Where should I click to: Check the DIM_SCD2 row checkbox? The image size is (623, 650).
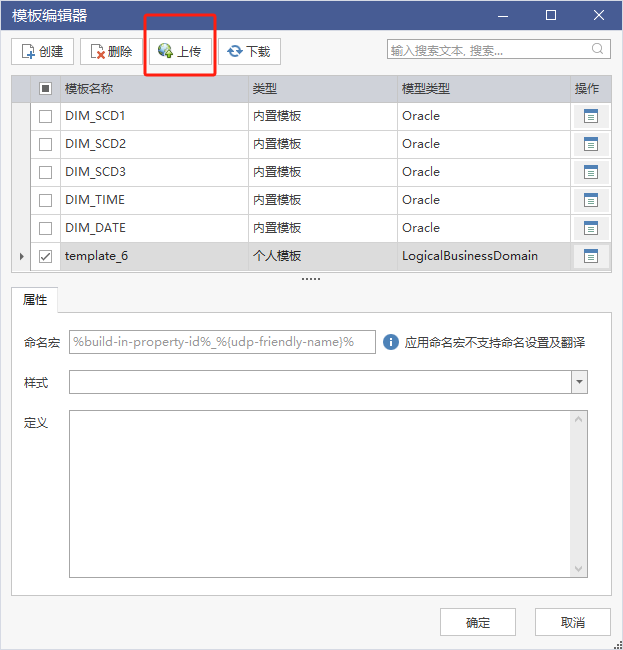[45, 144]
